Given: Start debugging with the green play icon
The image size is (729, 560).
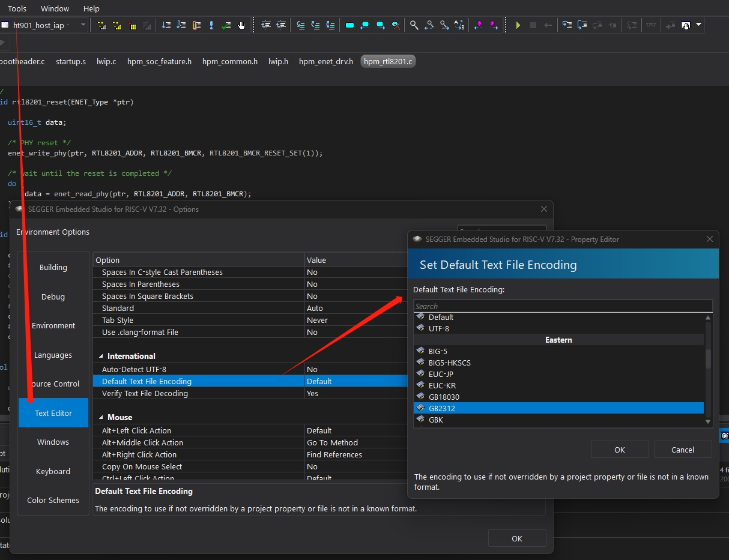Looking at the screenshot, I should click(x=518, y=25).
